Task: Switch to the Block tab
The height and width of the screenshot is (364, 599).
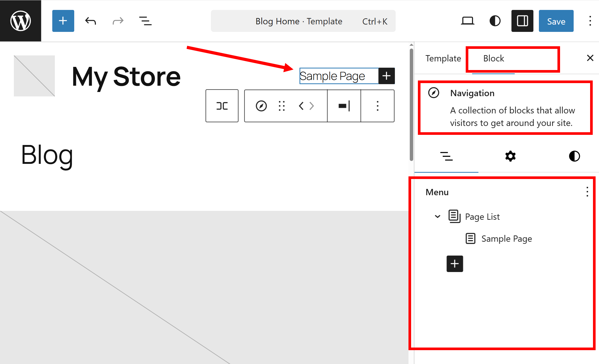Action: pos(493,58)
